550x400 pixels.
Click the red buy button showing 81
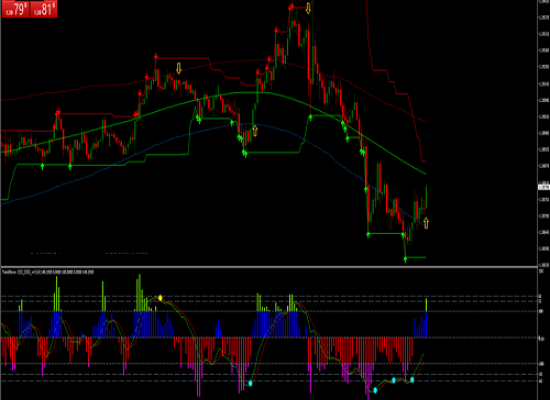43,9
